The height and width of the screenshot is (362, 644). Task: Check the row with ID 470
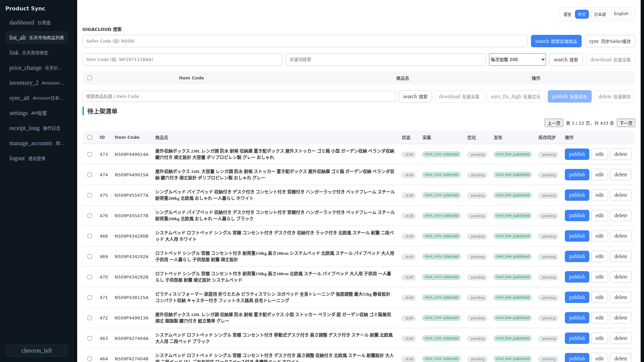90,277
